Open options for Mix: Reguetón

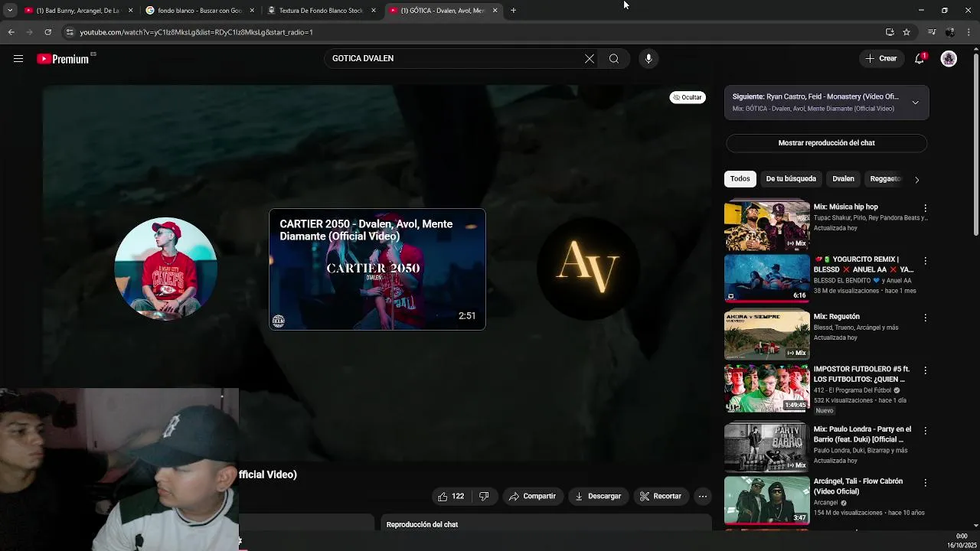tap(925, 318)
